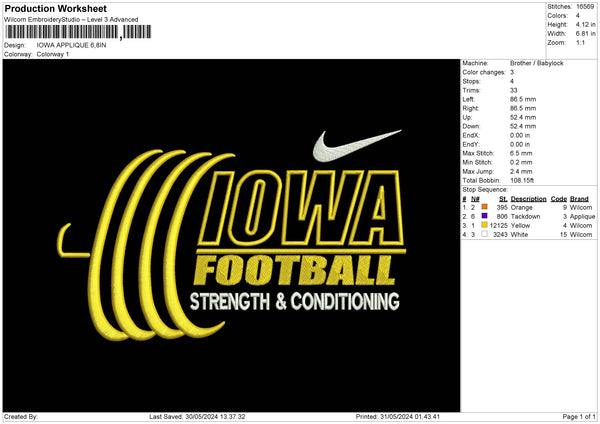Click the St. column header
Image resolution: width=600 pixels, height=424 pixels.
pos(503,199)
